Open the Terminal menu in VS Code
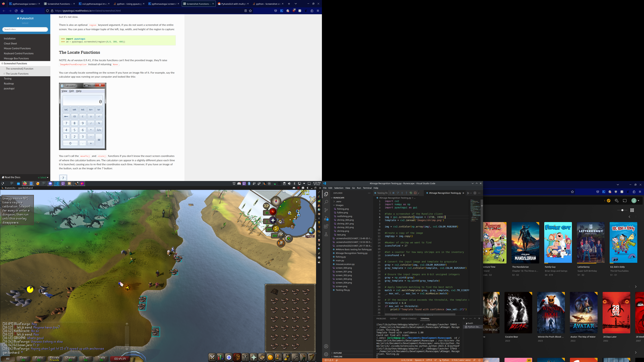The image size is (644, 362). (367, 188)
